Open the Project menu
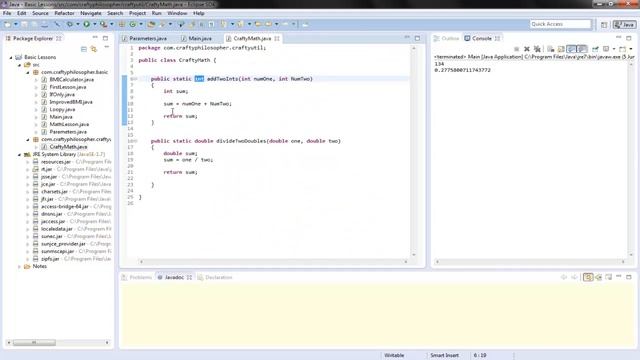 pyautogui.click(x=137, y=13)
